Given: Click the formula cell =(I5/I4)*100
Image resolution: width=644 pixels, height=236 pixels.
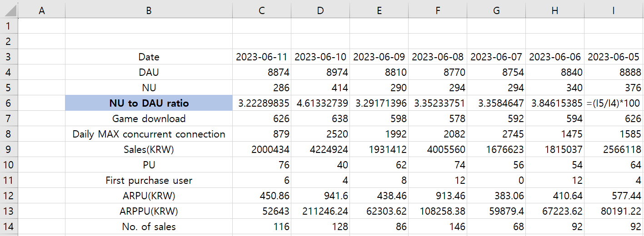Looking at the screenshot, I should (x=614, y=103).
